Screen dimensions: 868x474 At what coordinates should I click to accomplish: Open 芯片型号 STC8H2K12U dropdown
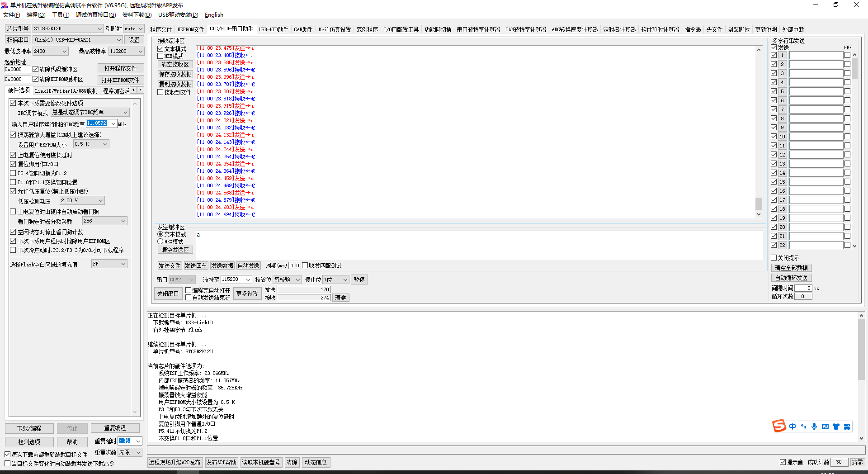point(99,28)
